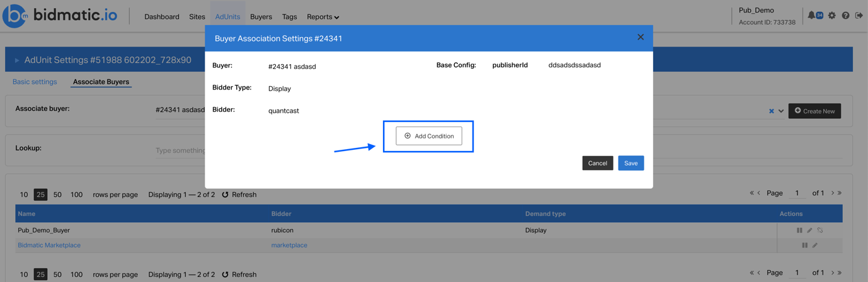Open the AdUnits menu item
This screenshot has width=868, height=282.
227,17
